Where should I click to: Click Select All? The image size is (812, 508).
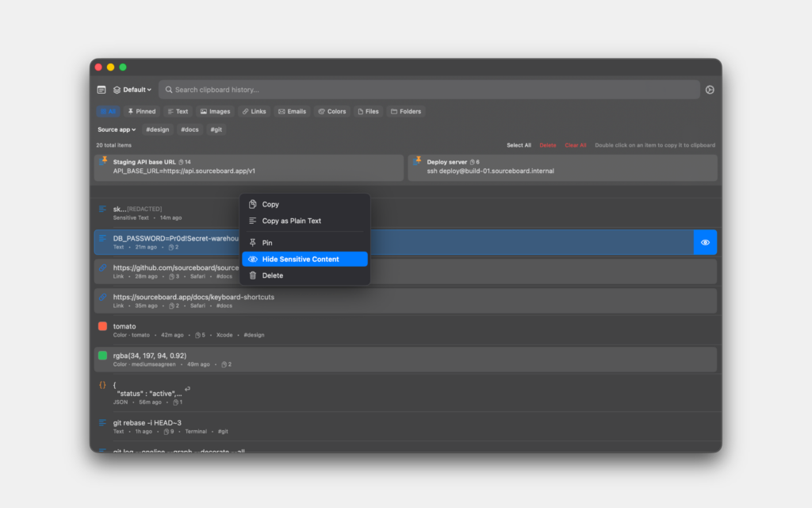tap(519, 145)
